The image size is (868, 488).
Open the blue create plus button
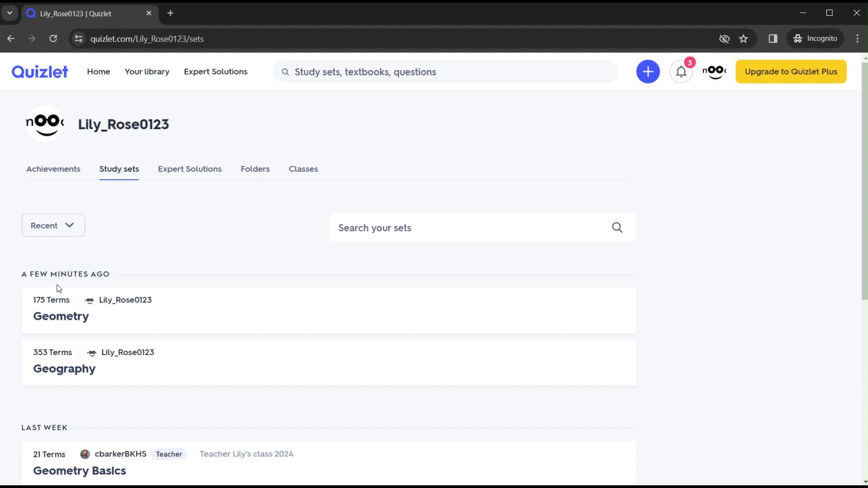click(x=648, y=71)
